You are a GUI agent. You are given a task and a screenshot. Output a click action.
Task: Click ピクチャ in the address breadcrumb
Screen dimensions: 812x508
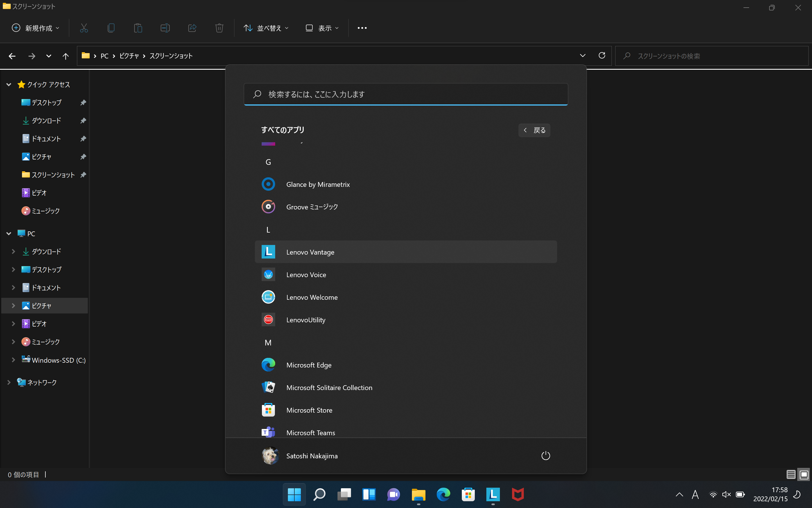point(129,56)
